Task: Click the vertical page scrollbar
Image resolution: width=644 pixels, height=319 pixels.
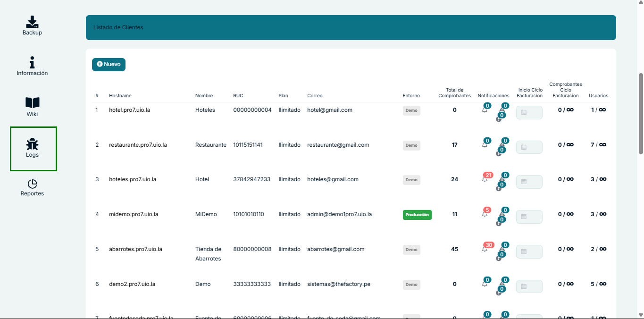Action: click(640, 113)
